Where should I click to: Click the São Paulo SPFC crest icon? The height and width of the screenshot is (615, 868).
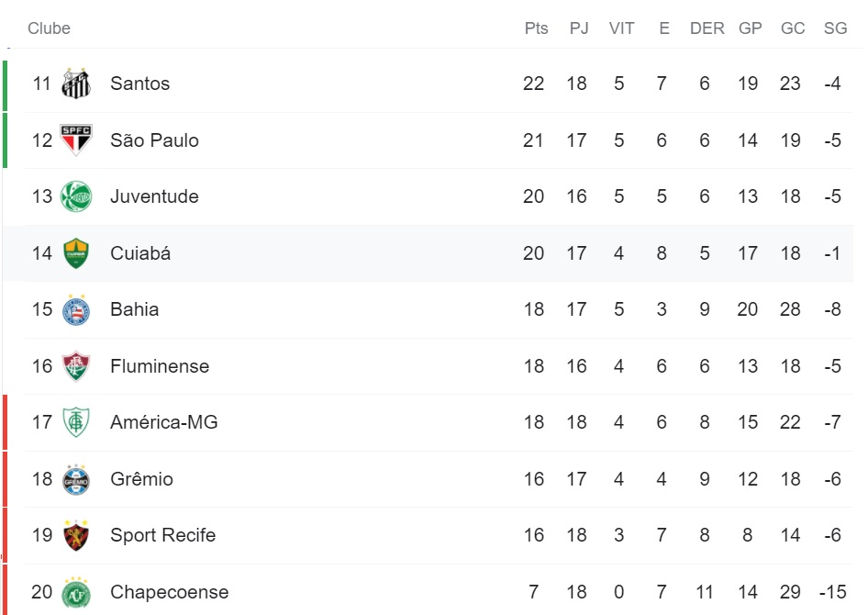(76, 140)
